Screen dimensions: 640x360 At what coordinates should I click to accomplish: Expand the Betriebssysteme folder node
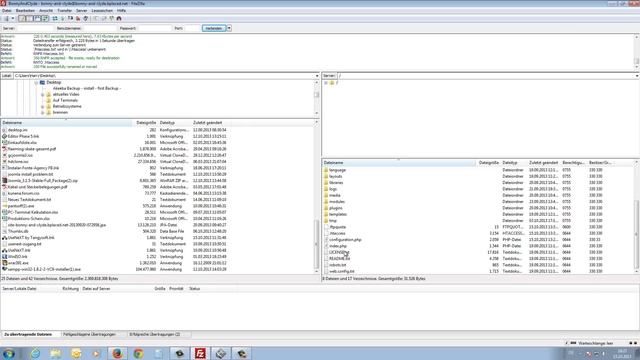pos(42,107)
